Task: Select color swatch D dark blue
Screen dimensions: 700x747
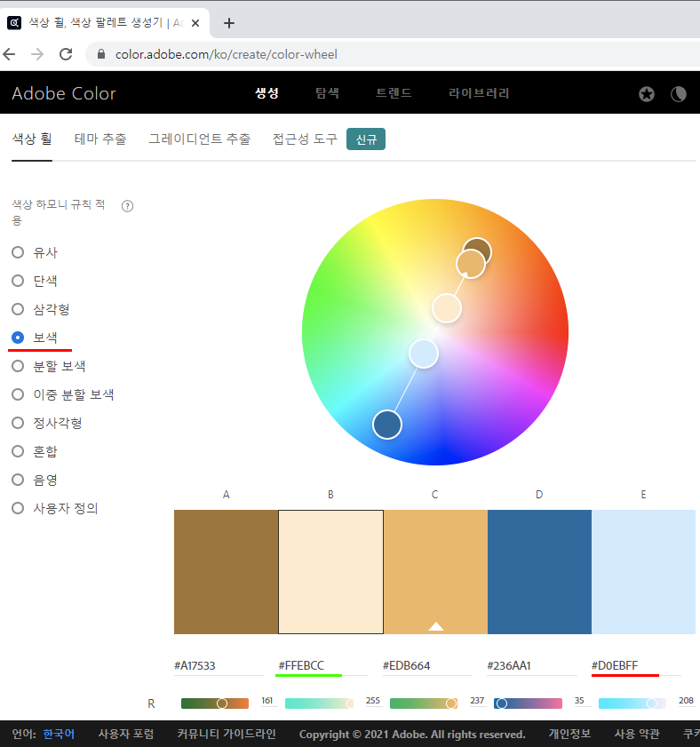Action: tap(539, 572)
